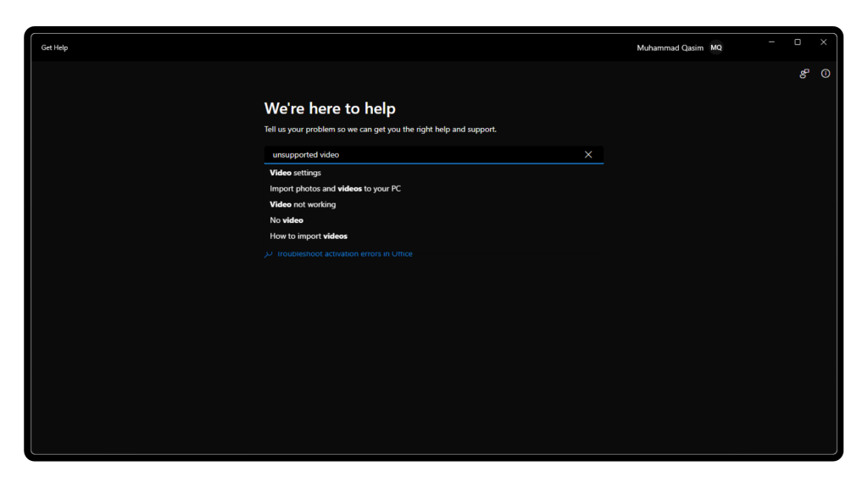This screenshot has width=868, height=488.
Task: Select the 'Video not working' suggestion
Action: coord(433,204)
